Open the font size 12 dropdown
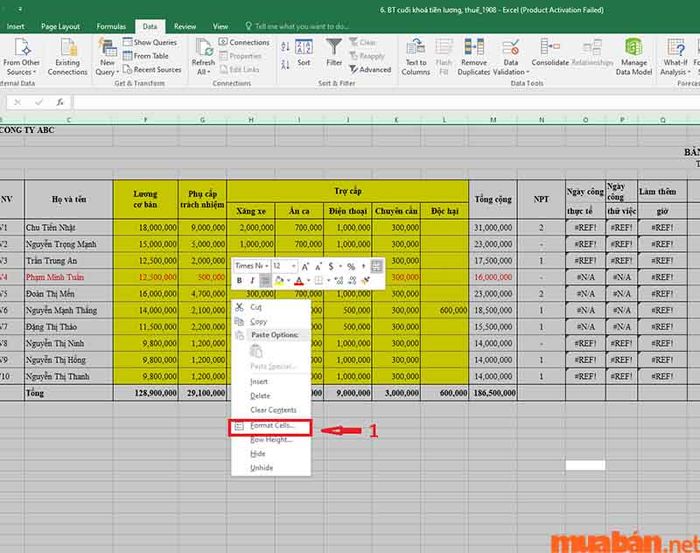The height and width of the screenshot is (553, 700). [293, 266]
